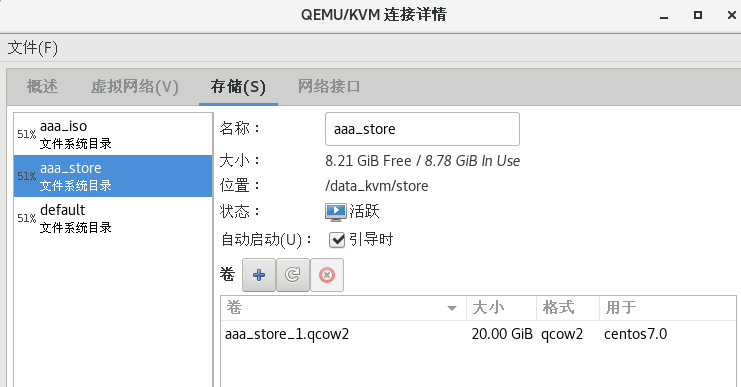741x387 pixels.
Task: Sort by the 大小 column header
Action: click(x=501, y=308)
